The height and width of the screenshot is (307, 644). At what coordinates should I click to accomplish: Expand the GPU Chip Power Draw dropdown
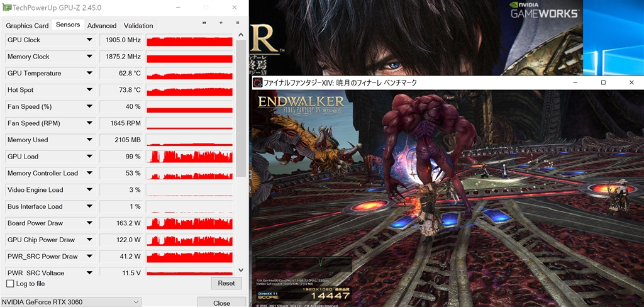click(x=89, y=240)
